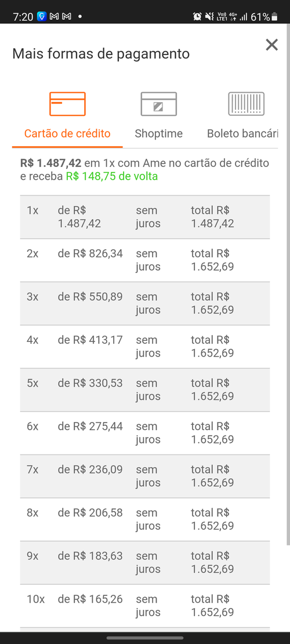This screenshot has height=644, width=290.
Task: Choose the 6x de R$ 275,44 option
Action: coord(145,433)
